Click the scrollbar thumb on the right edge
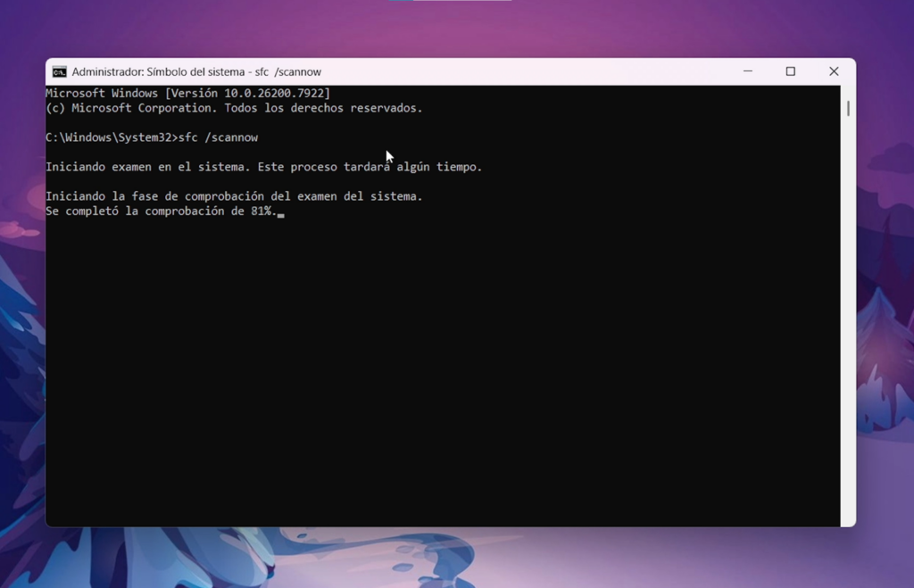This screenshot has width=914, height=588. pos(847,109)
